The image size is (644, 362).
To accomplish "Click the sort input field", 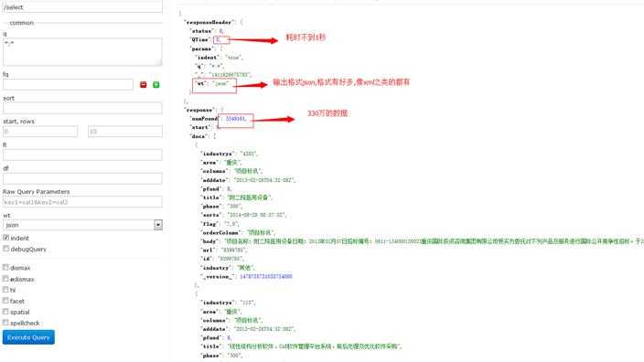I will tap(82, 108).
